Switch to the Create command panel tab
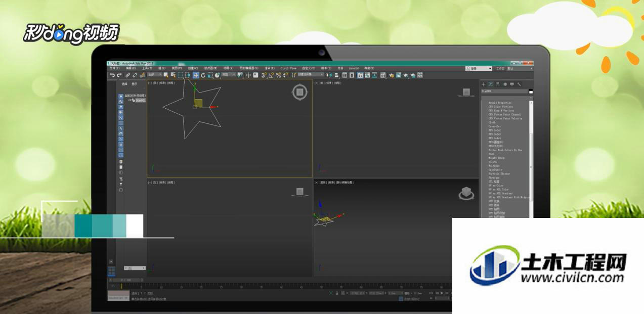 (x=483, y=84)
